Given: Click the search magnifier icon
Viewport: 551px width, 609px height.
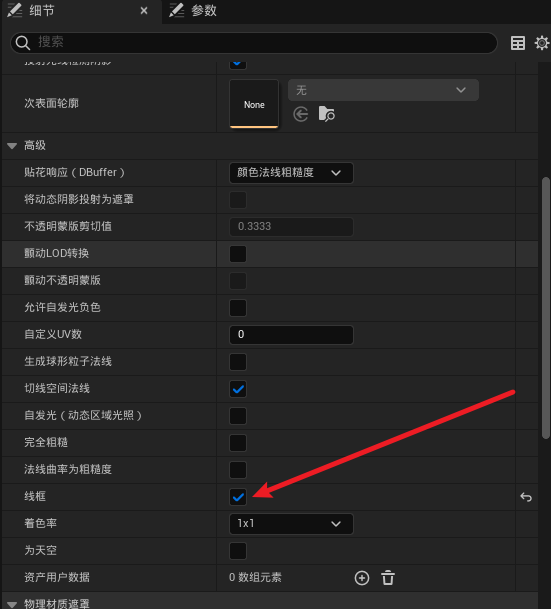Looking at the screenshot, I should click(x=23, y=43).
